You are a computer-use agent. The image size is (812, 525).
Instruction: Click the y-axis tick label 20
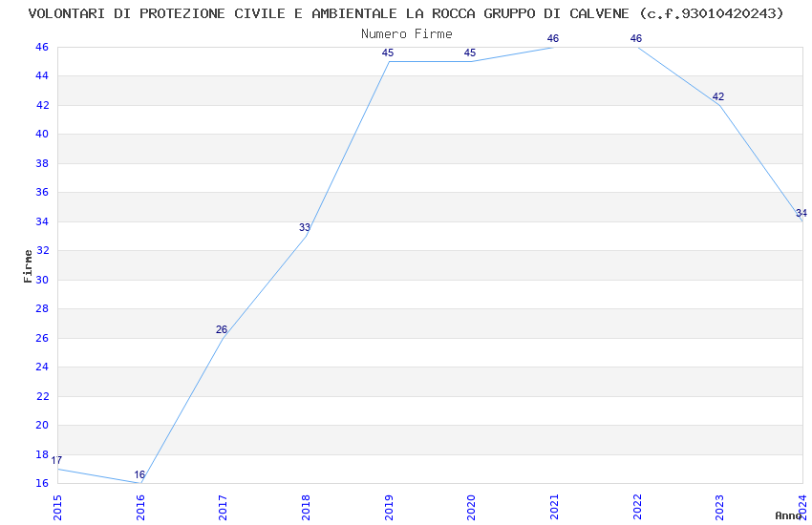42,425
